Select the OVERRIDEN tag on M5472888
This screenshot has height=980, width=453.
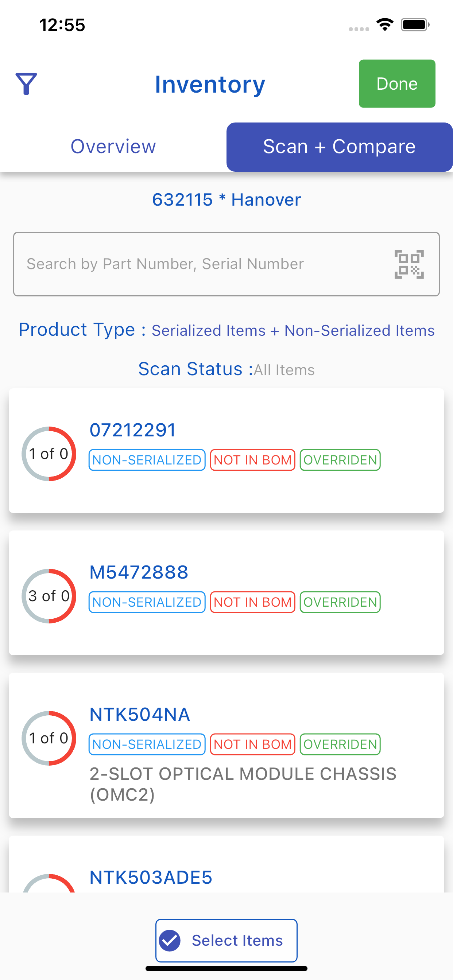(x=340, y=602)
